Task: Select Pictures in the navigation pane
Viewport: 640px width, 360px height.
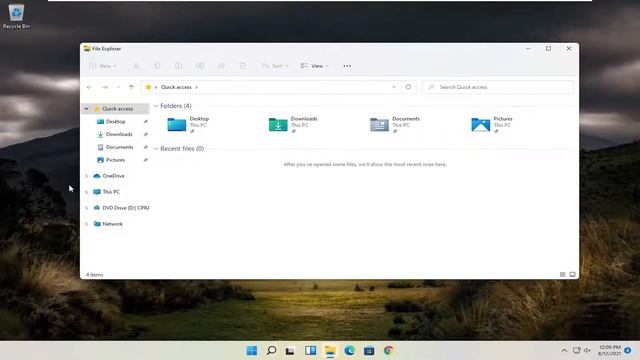Action: pos(116,160)
